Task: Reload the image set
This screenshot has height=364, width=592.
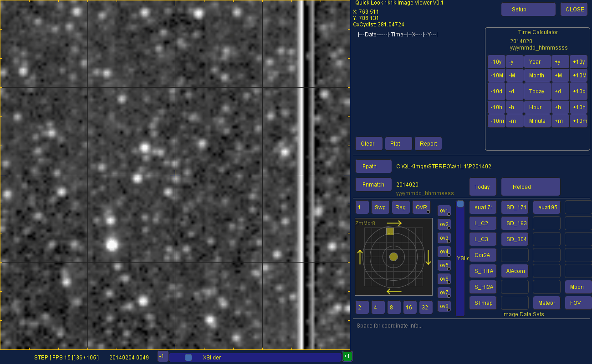Action: click(x=531, y=187)
